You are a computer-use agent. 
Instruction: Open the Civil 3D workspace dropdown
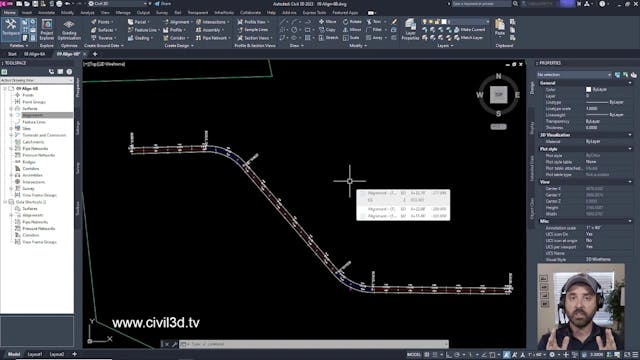118,4
